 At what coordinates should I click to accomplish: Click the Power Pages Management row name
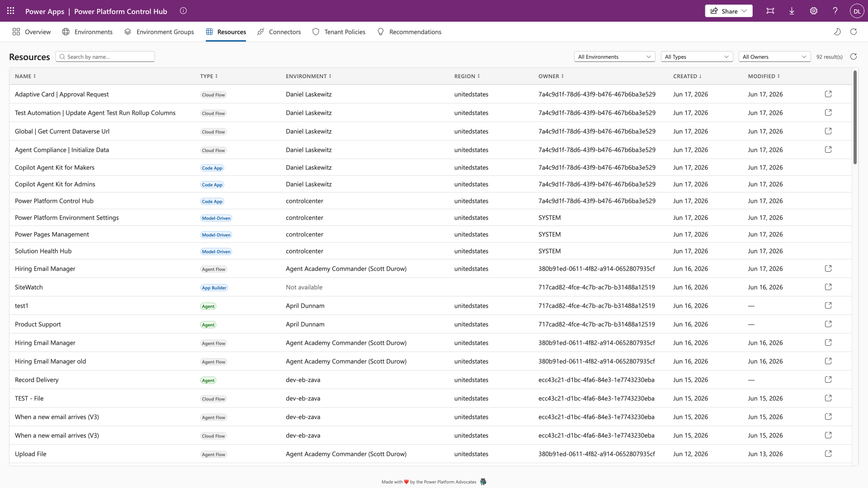(52, 234)
